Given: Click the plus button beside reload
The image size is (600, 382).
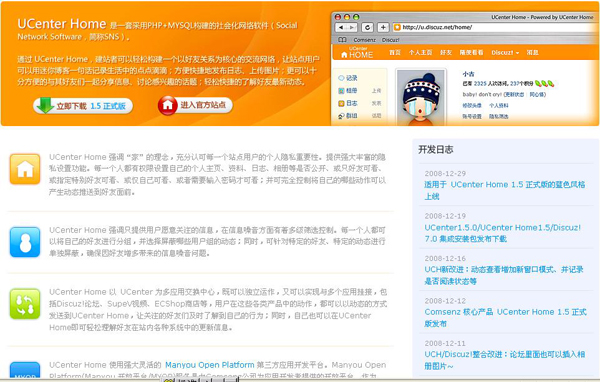Looking at the screenshot, I should coord(383,27).
